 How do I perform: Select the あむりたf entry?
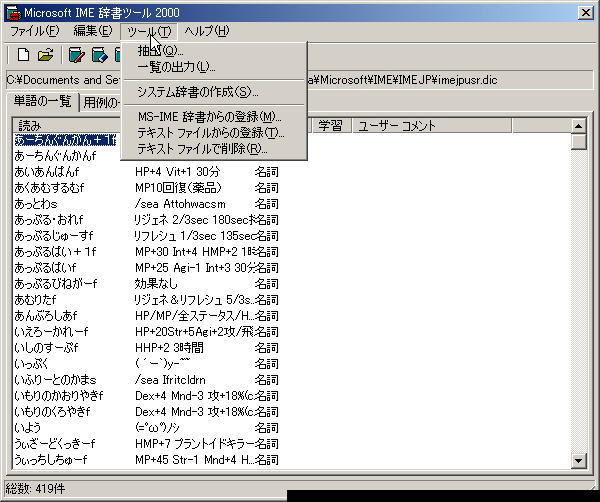click(x=35, y=300)
